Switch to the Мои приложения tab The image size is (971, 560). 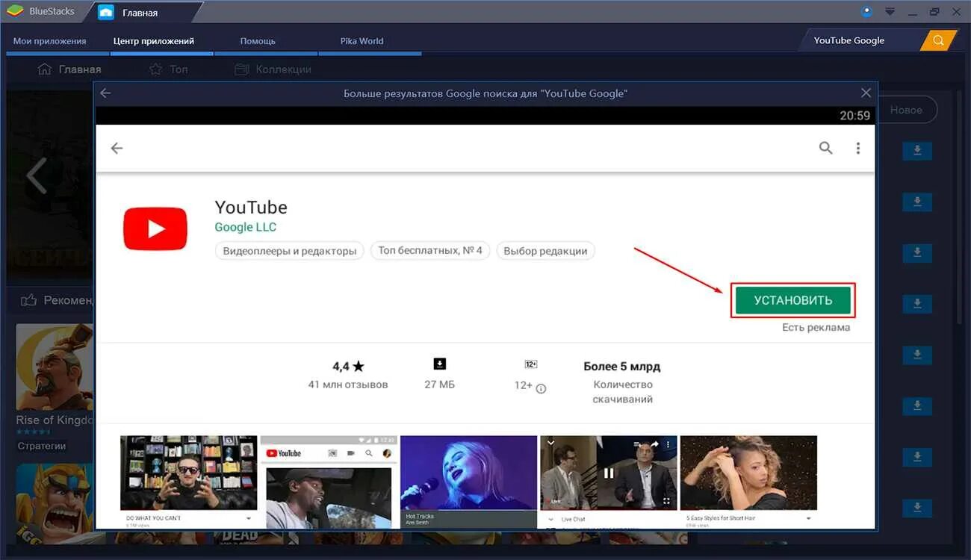pos(49,41)
